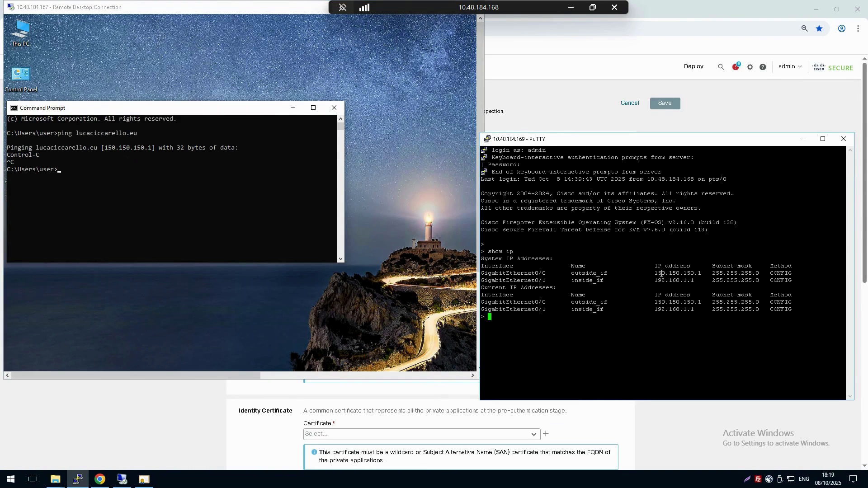Click the Save button
The height and width of the screenshot is (488, 868).
coord(665,103)
